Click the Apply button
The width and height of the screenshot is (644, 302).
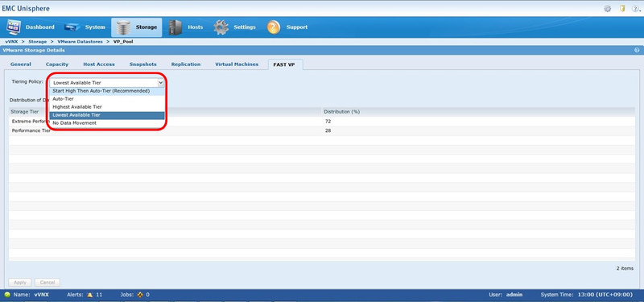click(x=20, y=283)
